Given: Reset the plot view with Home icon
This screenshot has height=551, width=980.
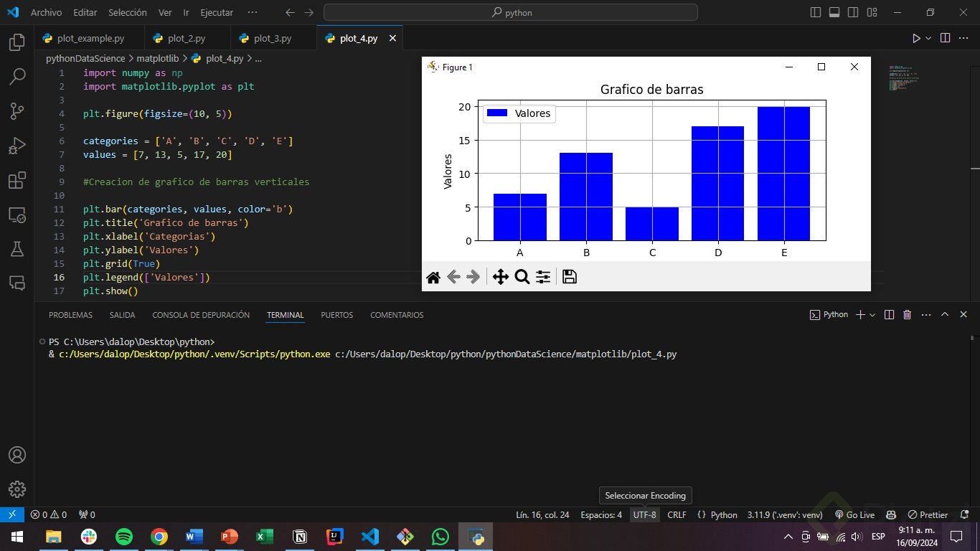Looking at the screenshot, I should (x=433, y=277).
